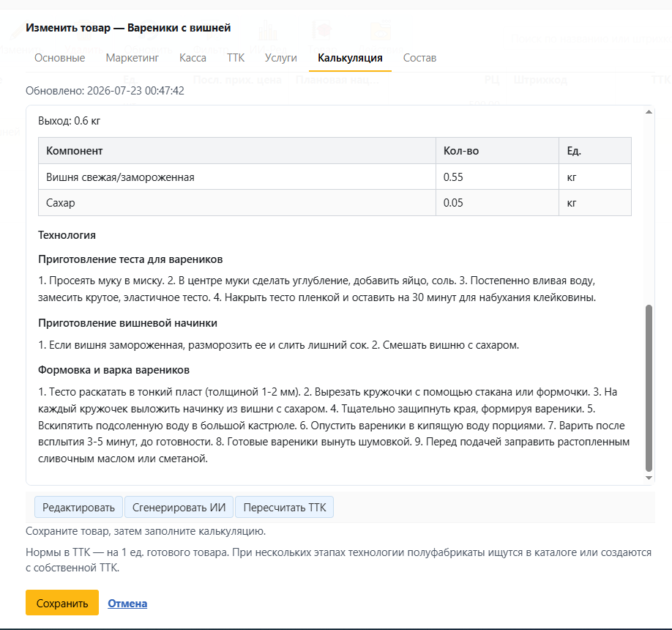672x630 pixels.
Task: Click the 0.05 quantity cell
Action: (497, 202)
